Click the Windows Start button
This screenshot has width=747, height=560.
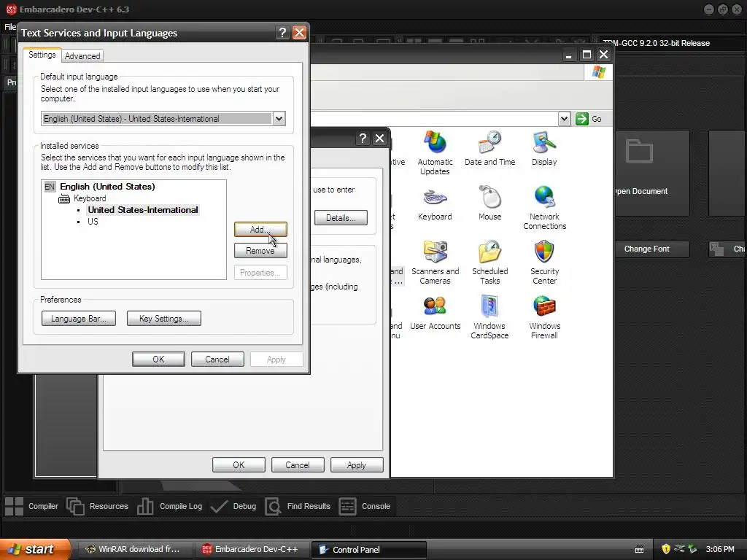[34, 550]
